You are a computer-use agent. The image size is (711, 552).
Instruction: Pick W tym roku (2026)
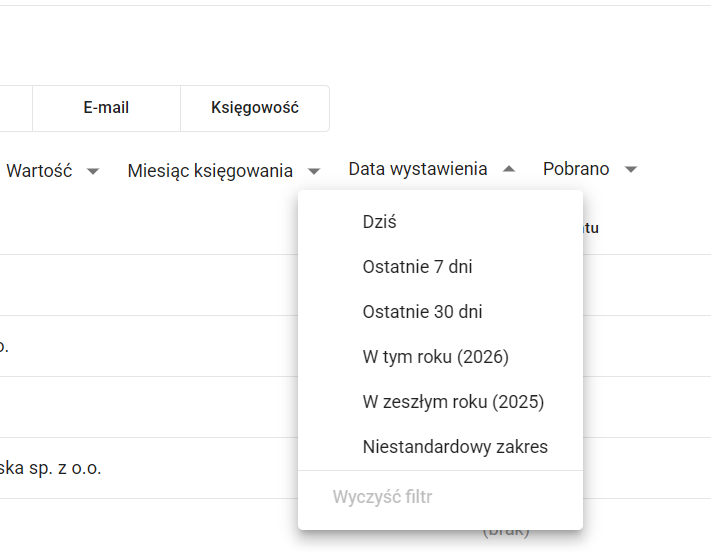tap(436, 357)
